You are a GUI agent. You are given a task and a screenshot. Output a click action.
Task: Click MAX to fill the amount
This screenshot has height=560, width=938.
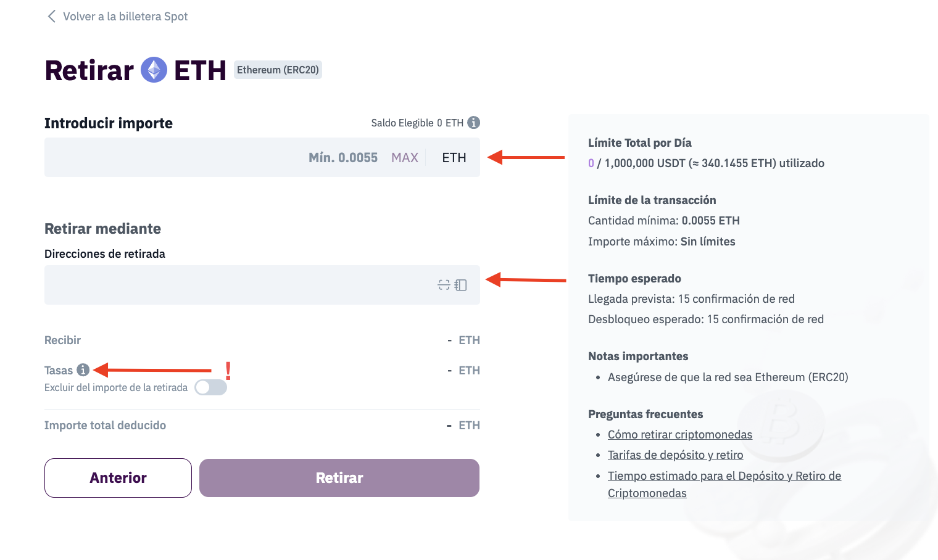[x=404, y=158]
